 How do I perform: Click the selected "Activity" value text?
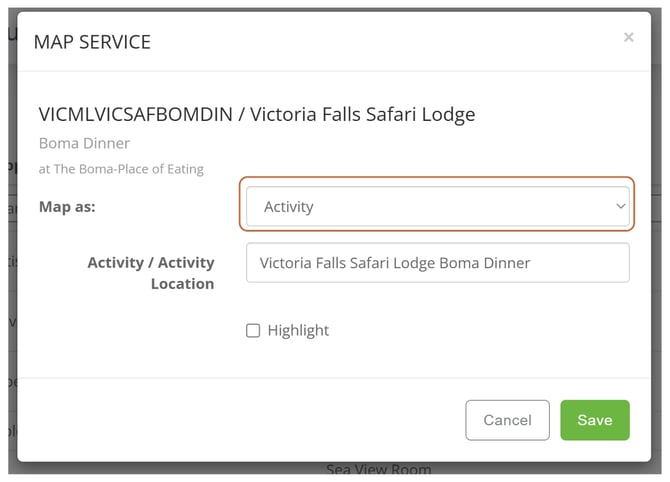tap(289, 207)
